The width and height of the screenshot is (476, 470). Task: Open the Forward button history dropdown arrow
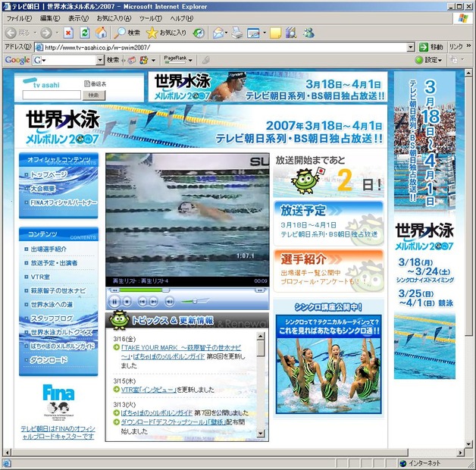point(57,33)
